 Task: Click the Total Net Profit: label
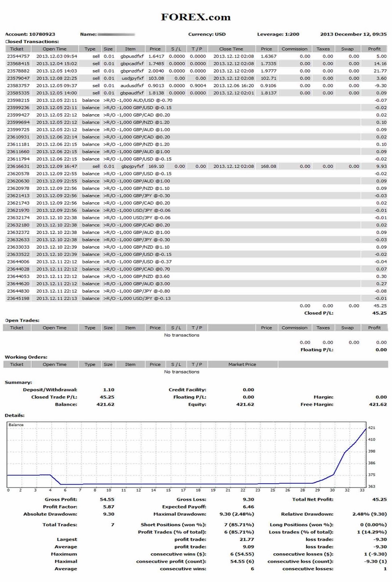[x=313, y=499]
